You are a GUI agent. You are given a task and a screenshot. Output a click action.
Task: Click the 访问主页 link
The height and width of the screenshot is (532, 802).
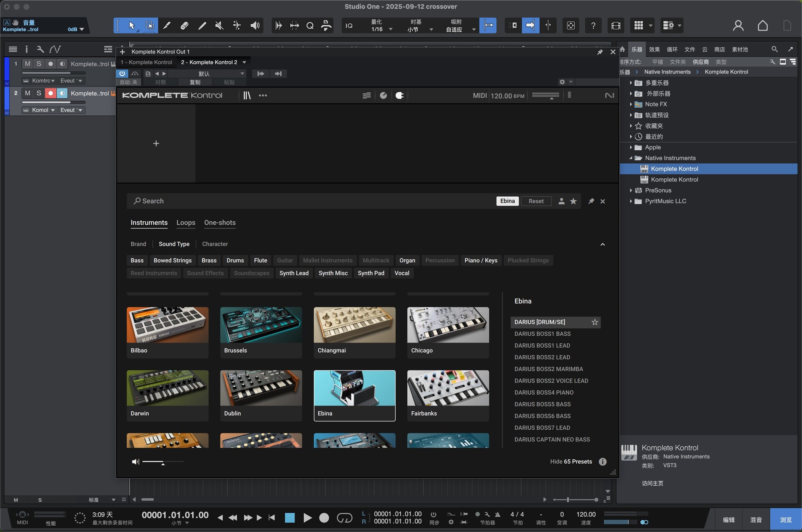652,483
